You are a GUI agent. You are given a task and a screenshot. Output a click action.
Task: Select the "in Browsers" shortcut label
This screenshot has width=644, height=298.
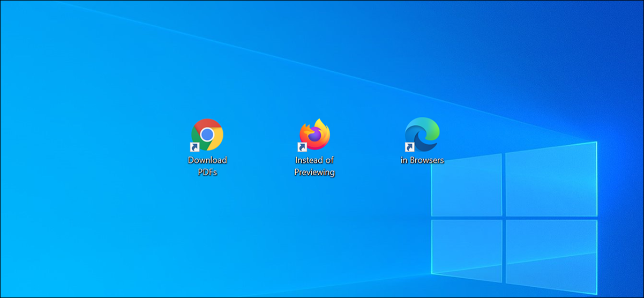coord(422,160)
